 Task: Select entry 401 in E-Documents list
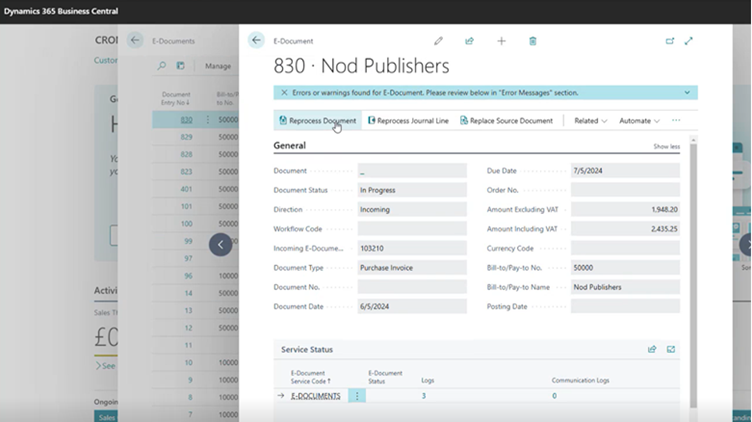coord(187,189)
